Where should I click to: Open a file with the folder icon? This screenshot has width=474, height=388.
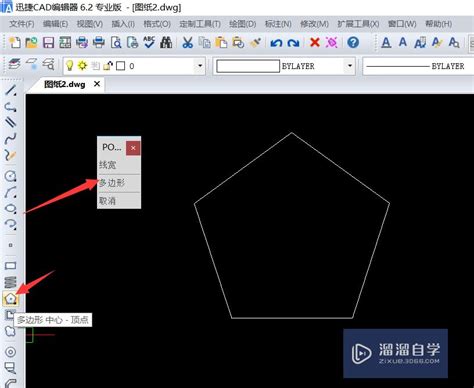[31, 42]
